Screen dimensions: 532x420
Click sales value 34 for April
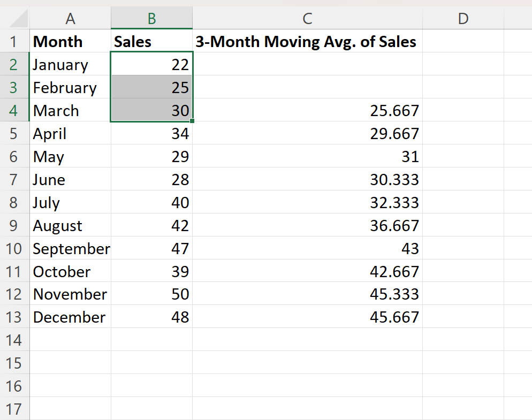[151, 133]
